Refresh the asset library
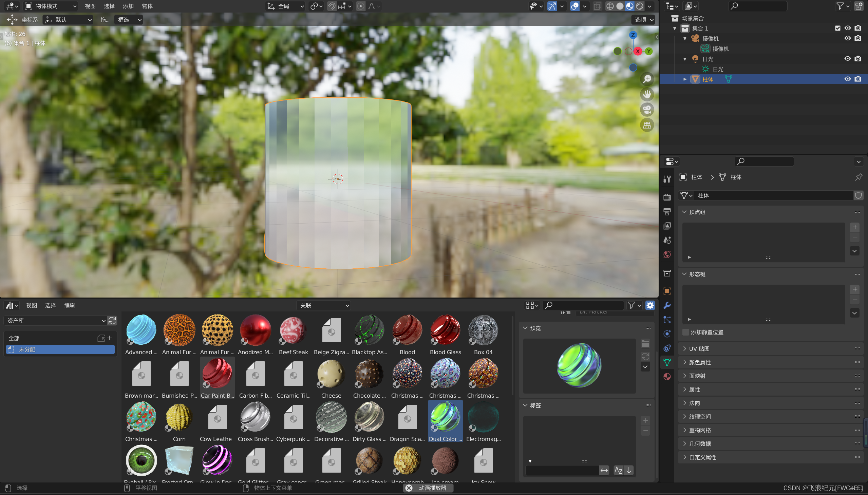This screenshot has height=495, width=868. point(112,321)
